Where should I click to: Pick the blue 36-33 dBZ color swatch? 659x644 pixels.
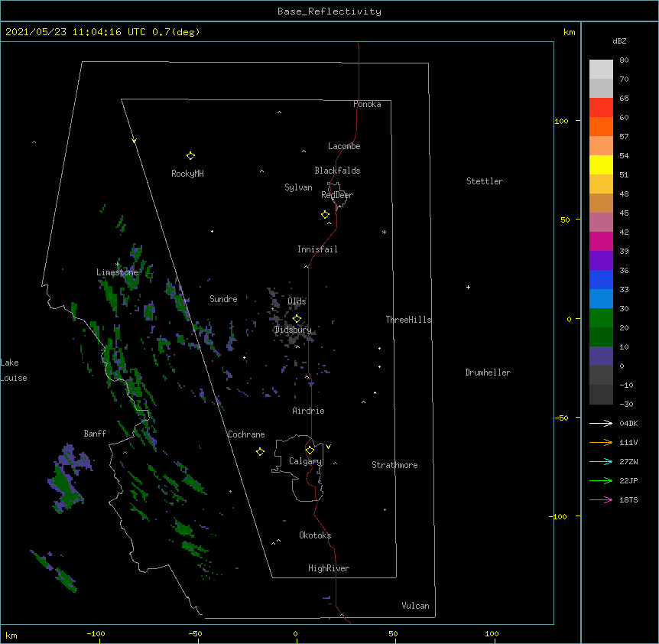point(601,279)
